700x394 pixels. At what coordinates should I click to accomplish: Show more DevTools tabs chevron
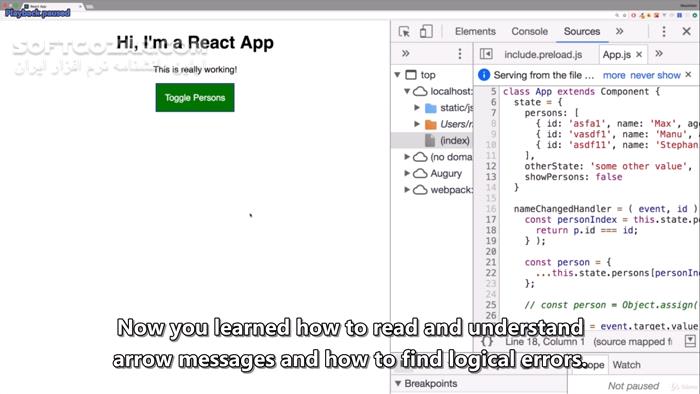[619, 31]
